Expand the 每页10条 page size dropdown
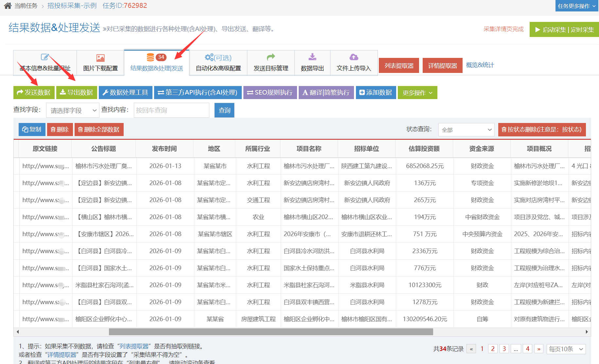 pyautogui.click(x=566, y=349)
